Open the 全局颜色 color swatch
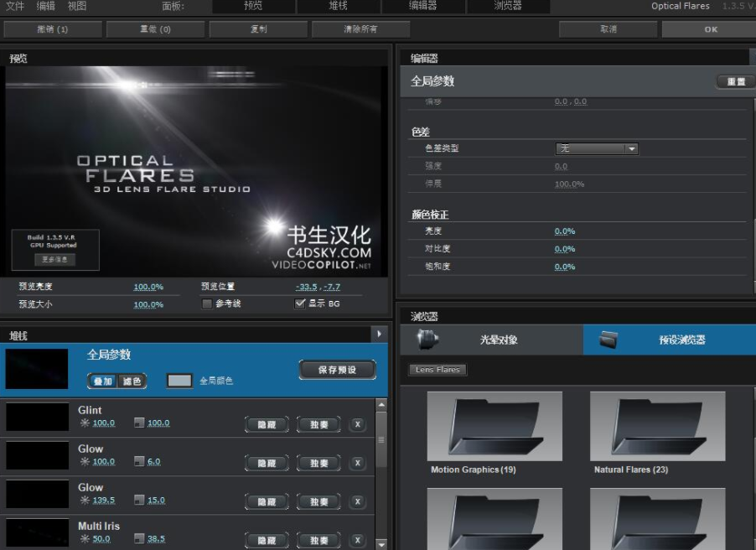 click(179, 381)
